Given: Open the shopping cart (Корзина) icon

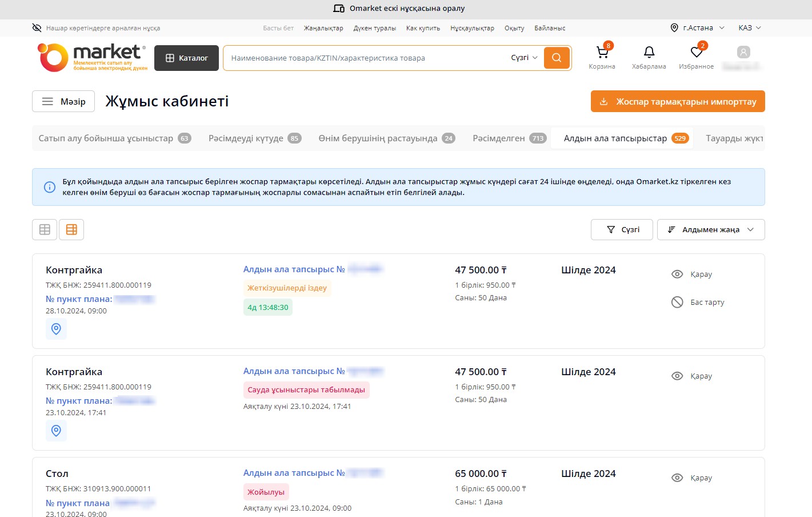Looking at the screenshot, I should pyautogui.click(x=602, y=53).
